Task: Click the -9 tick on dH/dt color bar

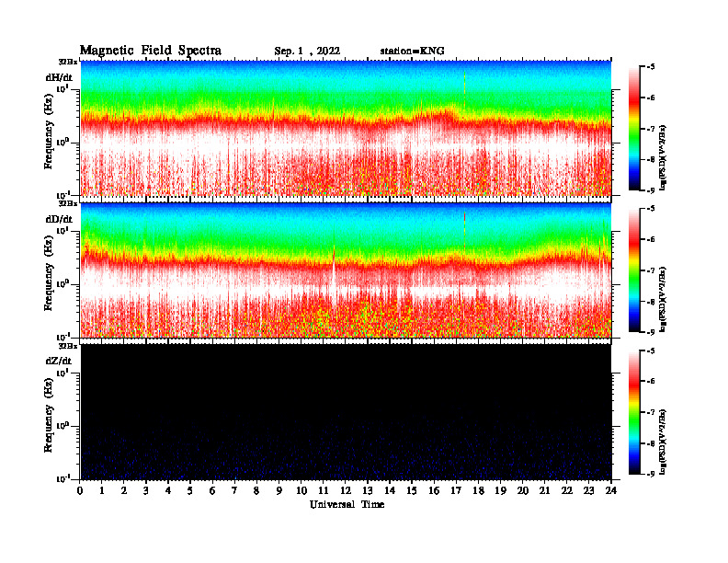Action: coord(651,190)
